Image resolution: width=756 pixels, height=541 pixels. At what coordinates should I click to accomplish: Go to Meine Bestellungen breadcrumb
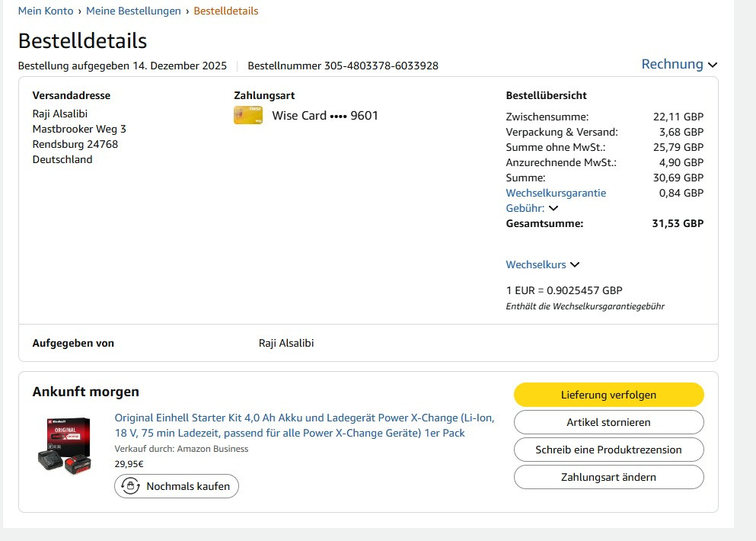133,11
